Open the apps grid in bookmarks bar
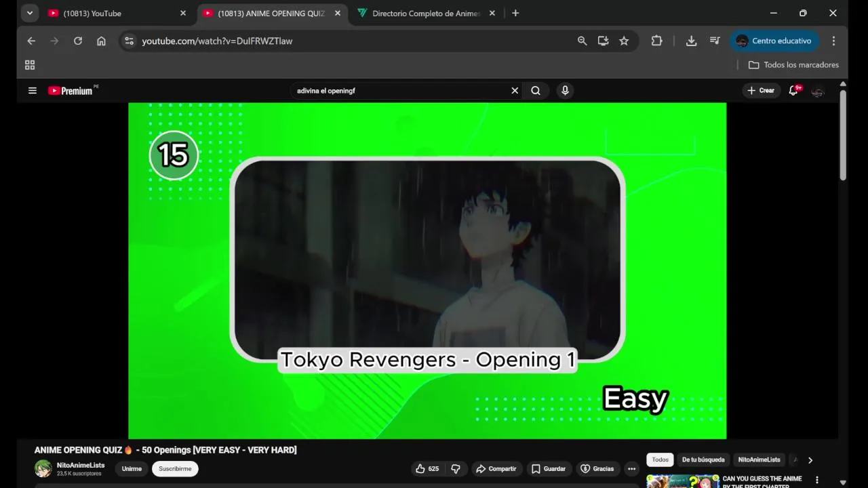This screenshot has width=868, height=488. (x=30, y=65)
